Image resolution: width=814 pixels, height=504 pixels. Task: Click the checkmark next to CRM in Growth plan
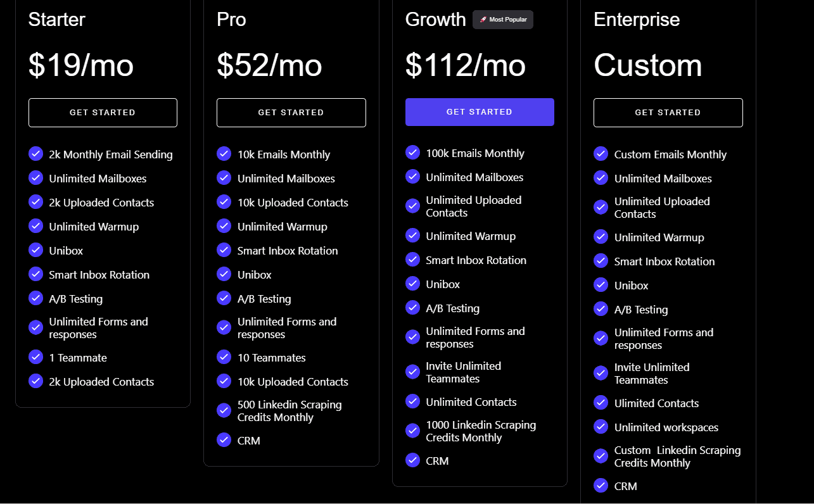pyautogui.click(x=412, y=460)
